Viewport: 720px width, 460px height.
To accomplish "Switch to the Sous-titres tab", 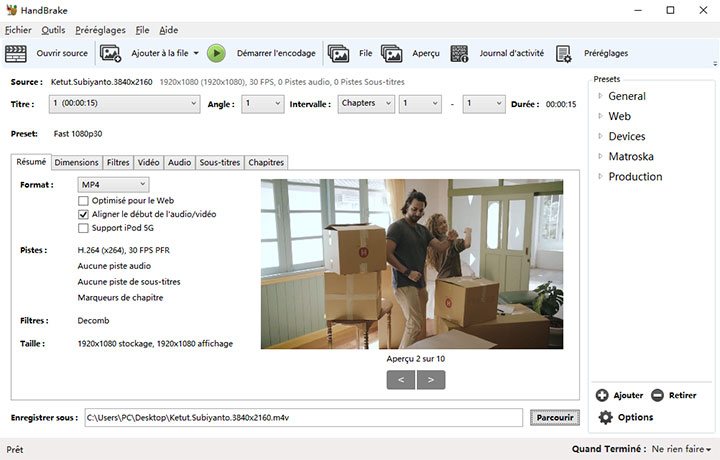I will click(x=219, y=162).
